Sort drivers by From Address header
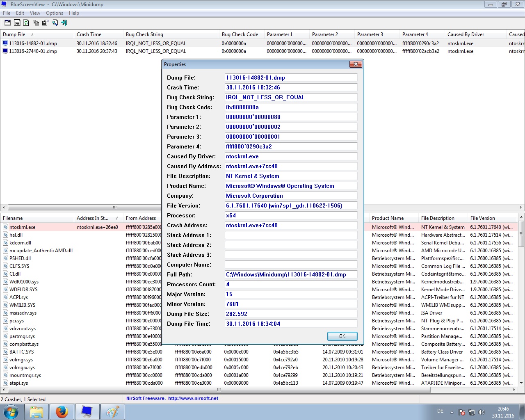The image size is (525, 420). (142, 218)
